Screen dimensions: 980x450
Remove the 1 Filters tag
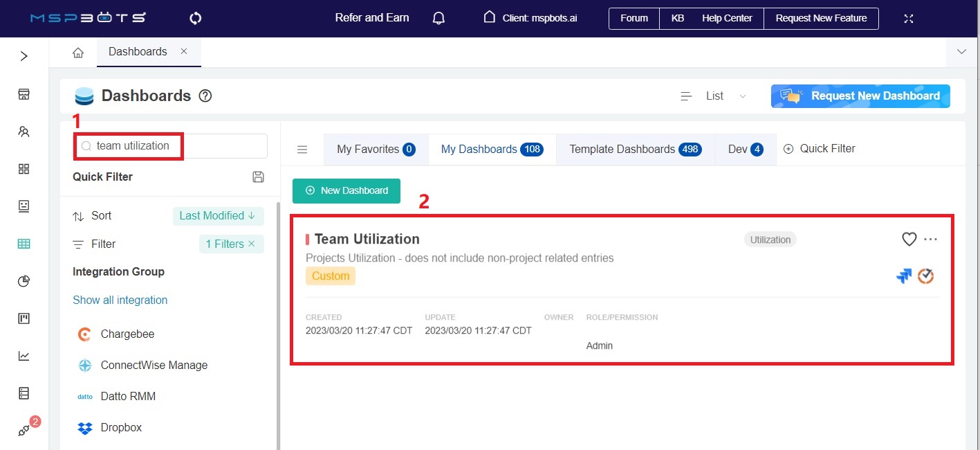[252, 244]
